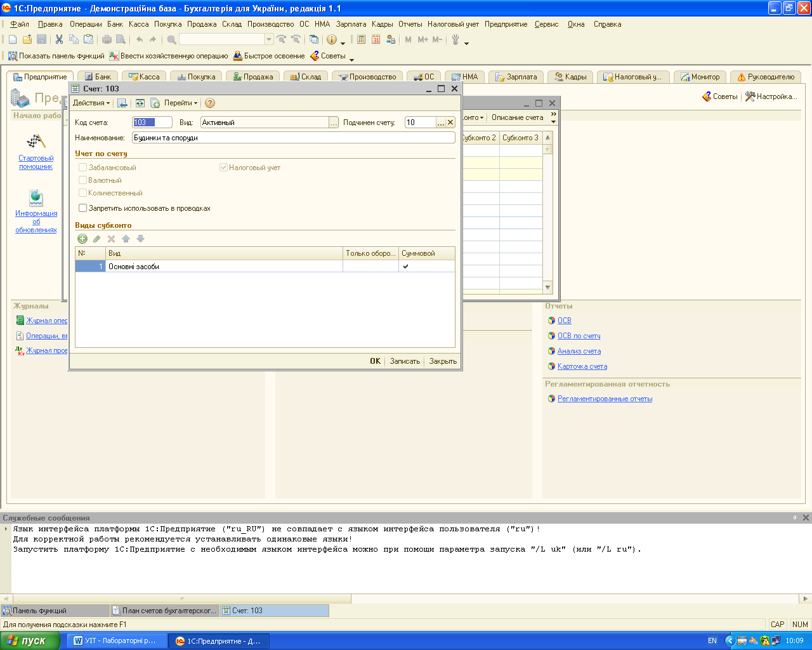Open the Карточка счета link
Image resolution: width=812 pixels, height=650 pixels.
click(x=582, y=366)
